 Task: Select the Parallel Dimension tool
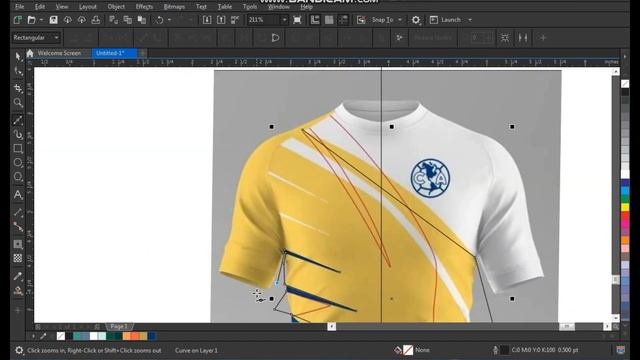tap(18, 212)
